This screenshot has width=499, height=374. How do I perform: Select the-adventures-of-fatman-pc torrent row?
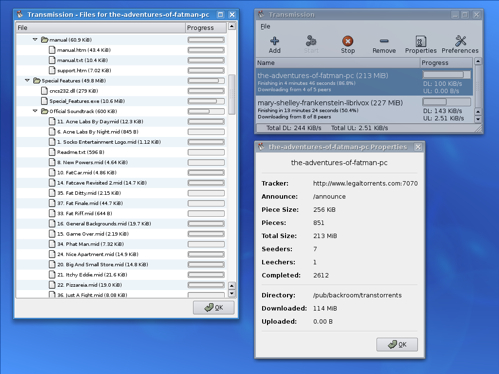(x=364, y=82)
